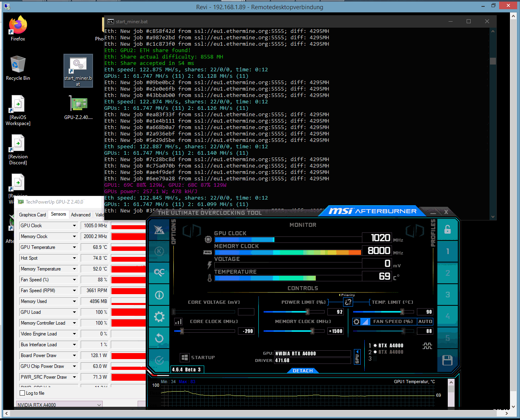
Task: Select the [ReviOS Workspace] desktop shortcut
Action: [18, 110]
